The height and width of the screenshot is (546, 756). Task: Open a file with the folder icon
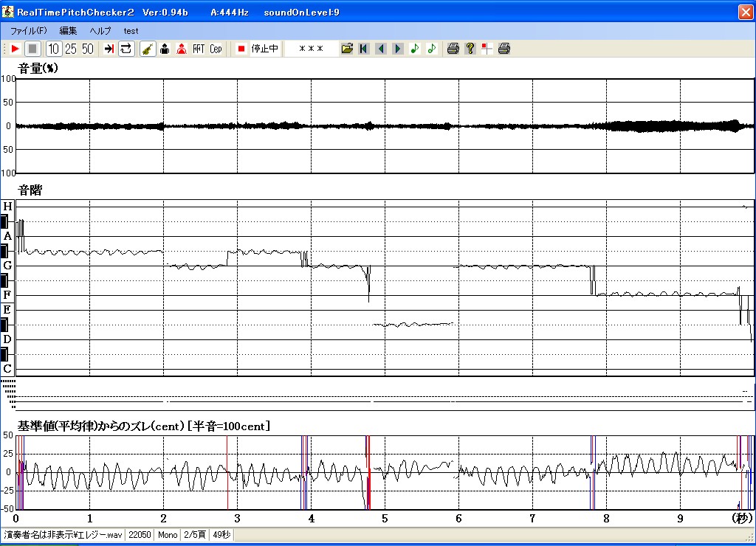point(347,49)
